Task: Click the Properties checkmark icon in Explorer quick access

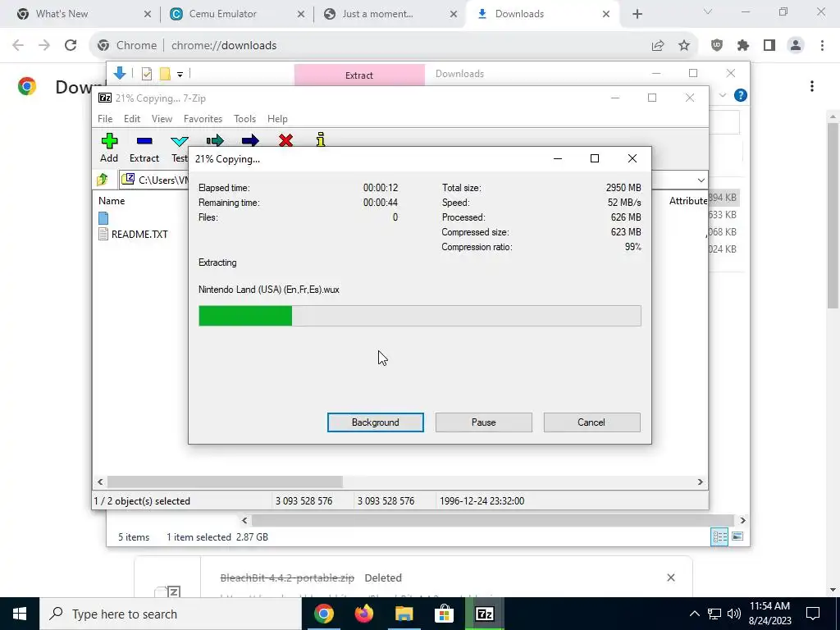Action: pyautogui.click(x=146, y=74)
